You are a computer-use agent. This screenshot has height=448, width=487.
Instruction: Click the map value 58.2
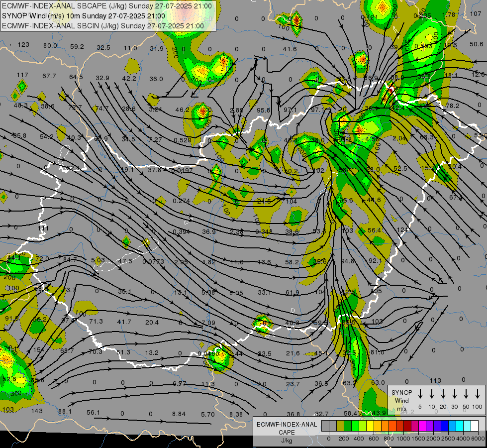292,262
